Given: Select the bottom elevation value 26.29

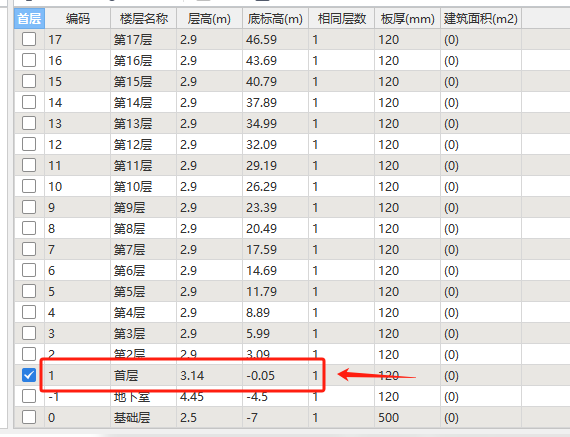Looking at the screenshot, I should click(x=261, y=187).
